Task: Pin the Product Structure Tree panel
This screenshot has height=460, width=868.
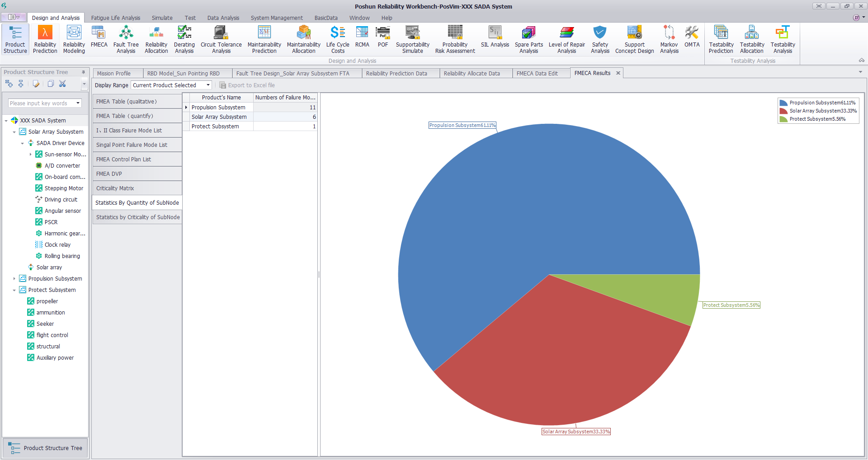Action: pyautogui.click(x=83, y=72)
